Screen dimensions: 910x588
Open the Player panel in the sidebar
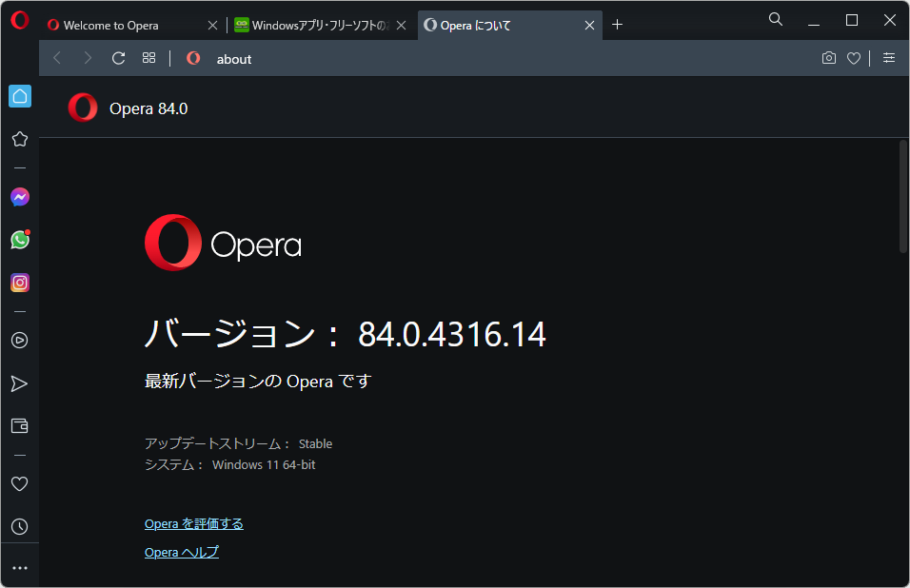pos(20,340)
